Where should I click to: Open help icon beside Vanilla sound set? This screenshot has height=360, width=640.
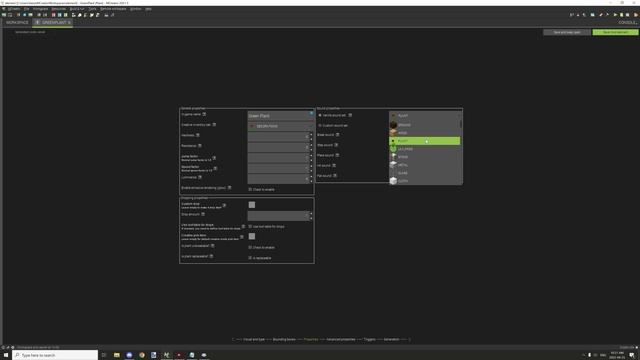(350, 115)
